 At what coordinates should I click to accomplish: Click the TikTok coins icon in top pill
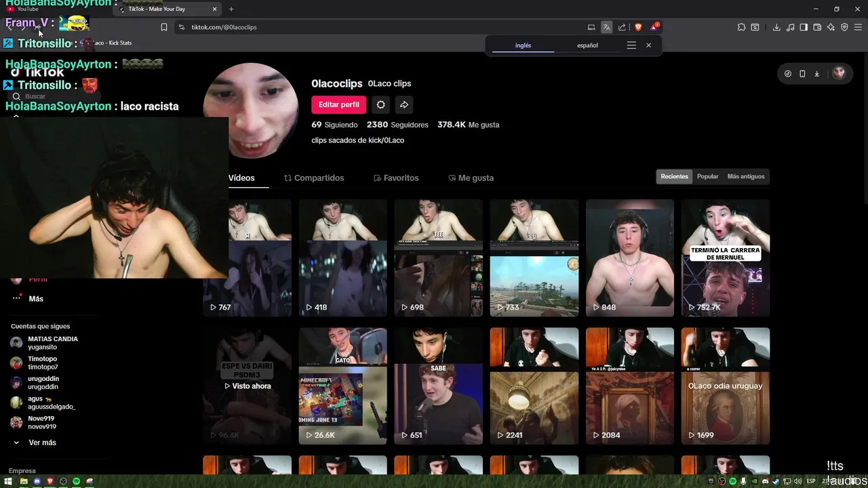tap(788, 73)
